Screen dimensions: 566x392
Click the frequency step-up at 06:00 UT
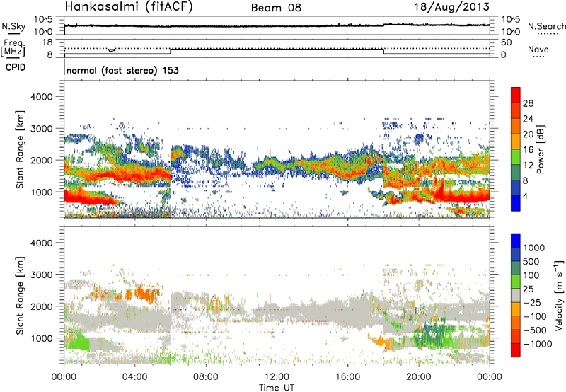point(171,52)
